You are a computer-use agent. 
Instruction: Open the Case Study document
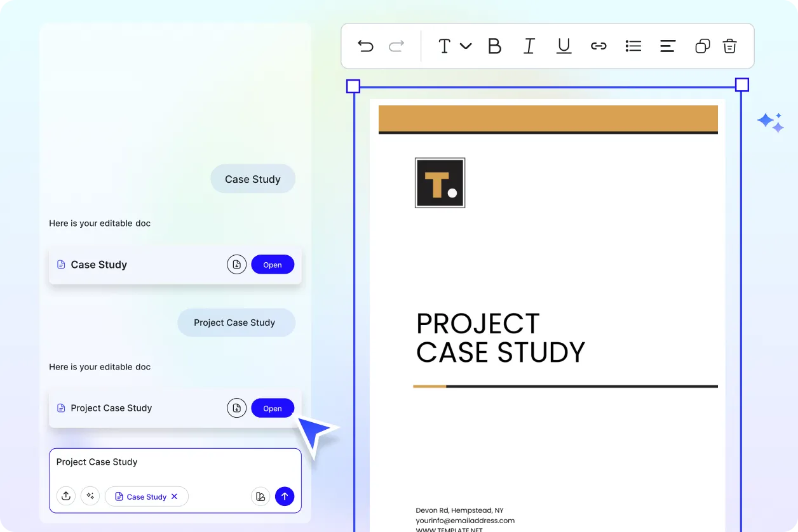[x=273, y=264]
